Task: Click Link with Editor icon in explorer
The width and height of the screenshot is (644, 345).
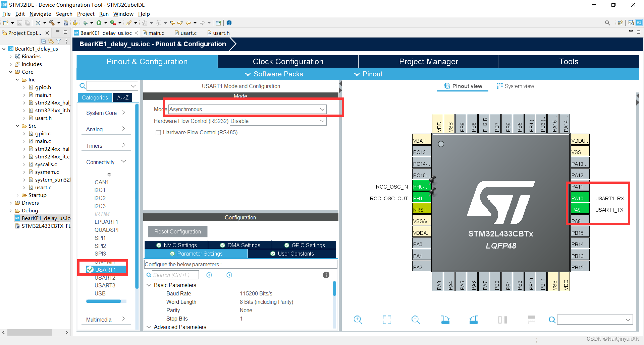Action: 51,41
